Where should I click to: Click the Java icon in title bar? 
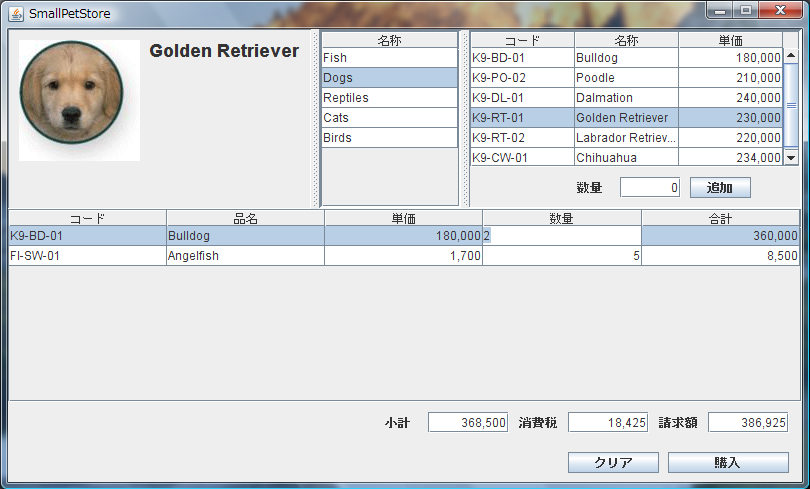pyautogui.click(x=16, y=14)
